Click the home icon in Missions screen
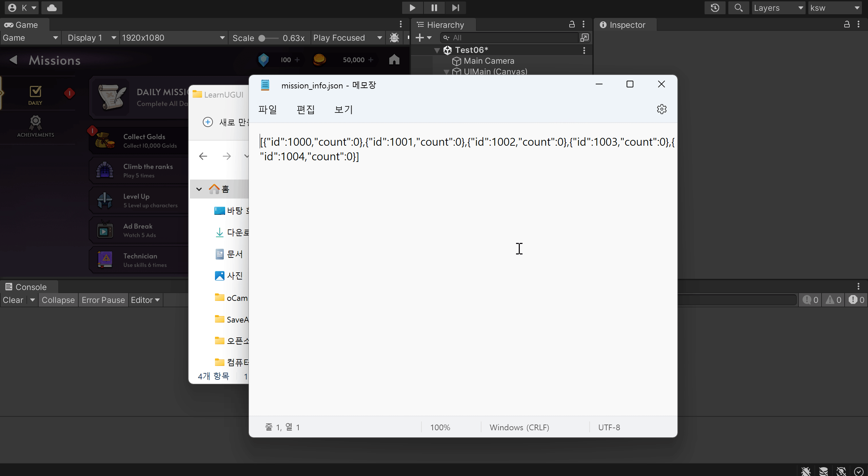868x476 pixels. [394, 60]
